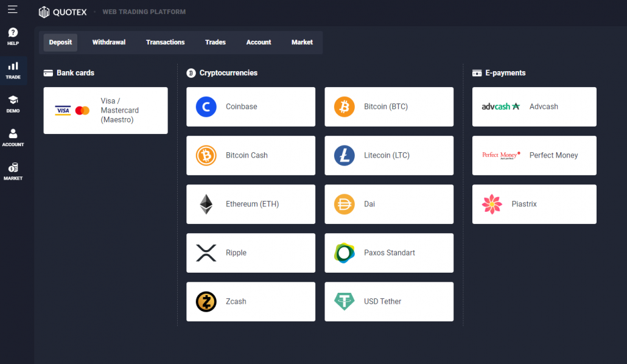This screenshot has height=364, width=627.
Task: Choose Visa / Mastercard (Maestro) payment method
Action: (x=105, y=110)
